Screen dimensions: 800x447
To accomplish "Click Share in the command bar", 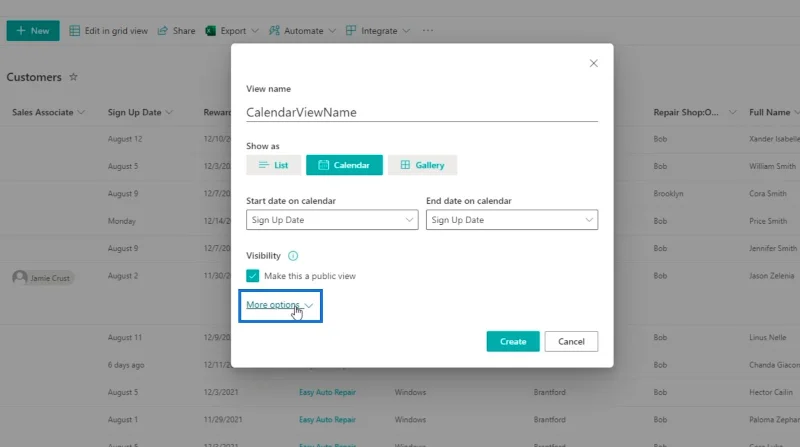I will tap(177, 31).
